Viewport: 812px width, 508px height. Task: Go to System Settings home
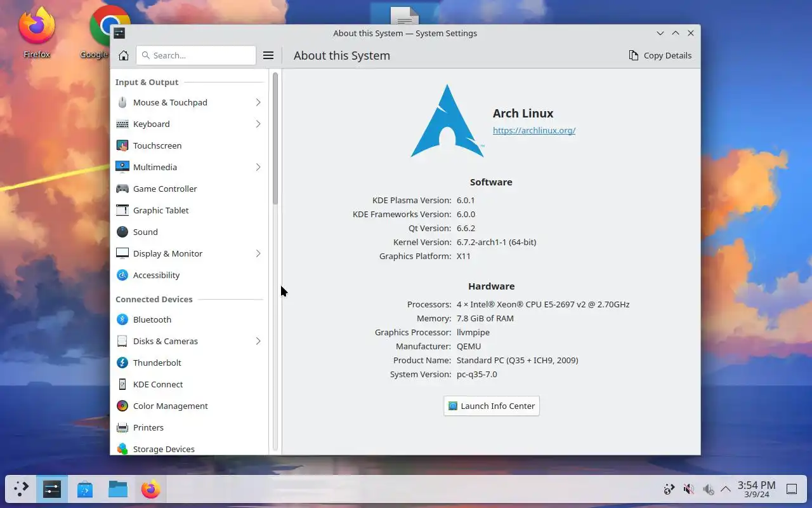[x=124, y=55]
